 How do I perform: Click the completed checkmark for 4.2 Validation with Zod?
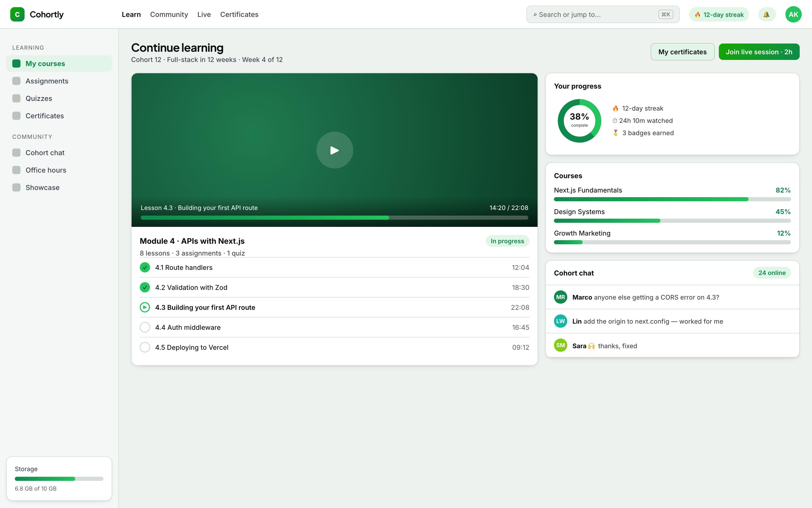point(145,287)
